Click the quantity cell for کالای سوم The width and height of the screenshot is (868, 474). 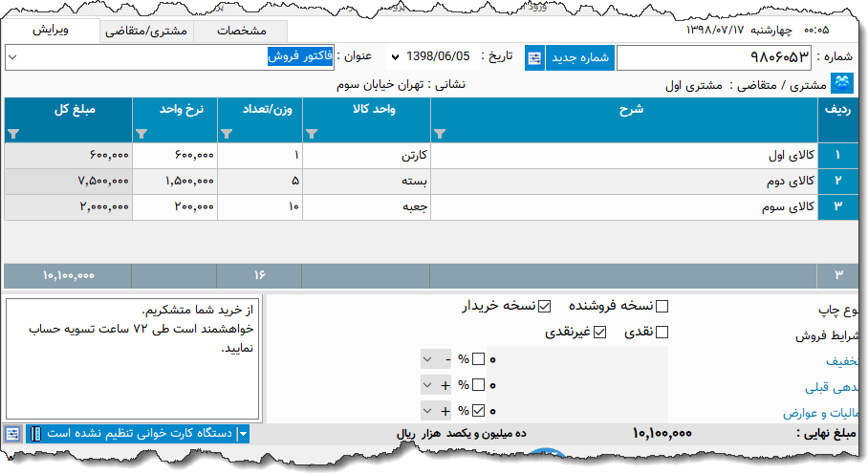click(260, 206)
